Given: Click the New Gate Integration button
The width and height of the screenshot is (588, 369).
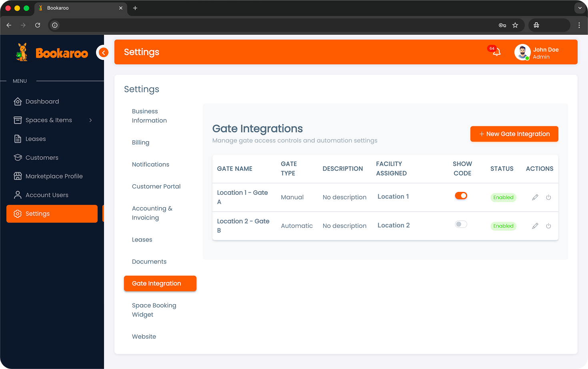Looking at the screenshot, I should pyautogui.click(x=514, y=134).
